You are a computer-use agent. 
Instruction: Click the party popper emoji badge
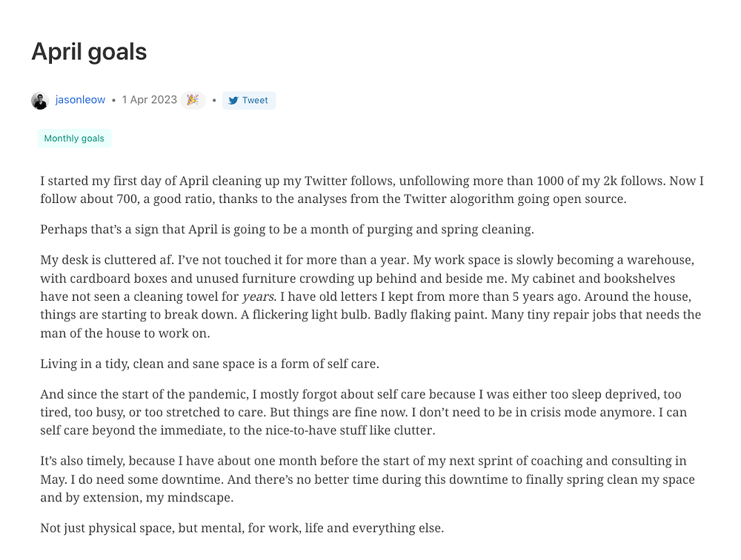[193, 100]
